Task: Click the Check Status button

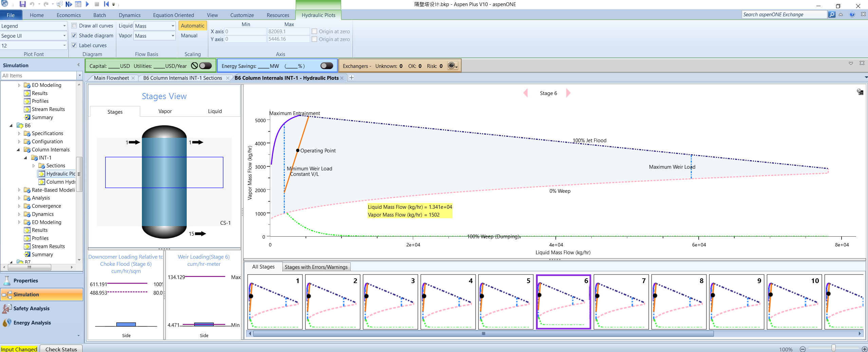Action: pos(61,349)
